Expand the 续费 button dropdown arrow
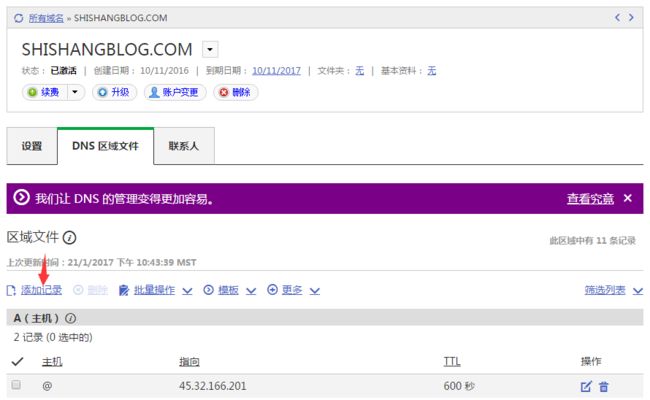Image resolution: width=650 pixels, height=400 pixels. 75,92
